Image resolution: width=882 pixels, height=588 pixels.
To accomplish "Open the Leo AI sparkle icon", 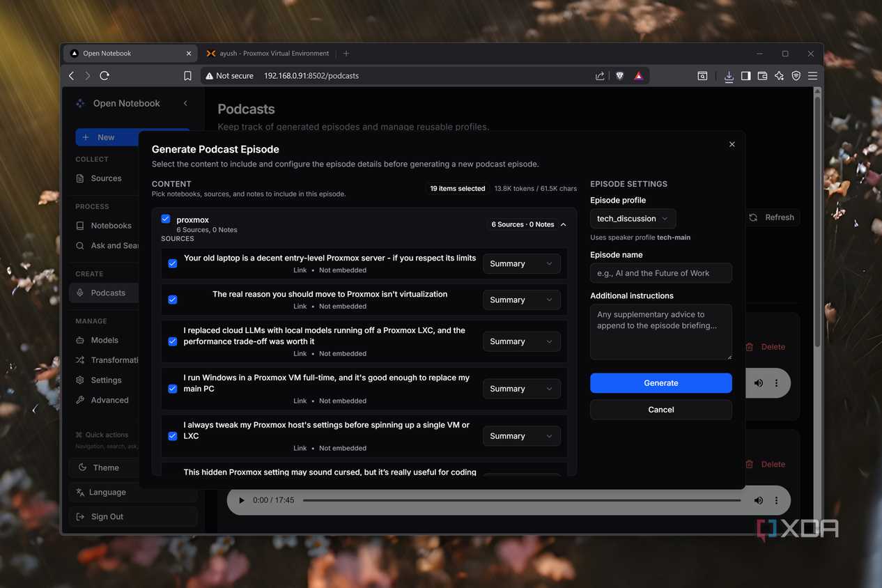I will [779, 76].
